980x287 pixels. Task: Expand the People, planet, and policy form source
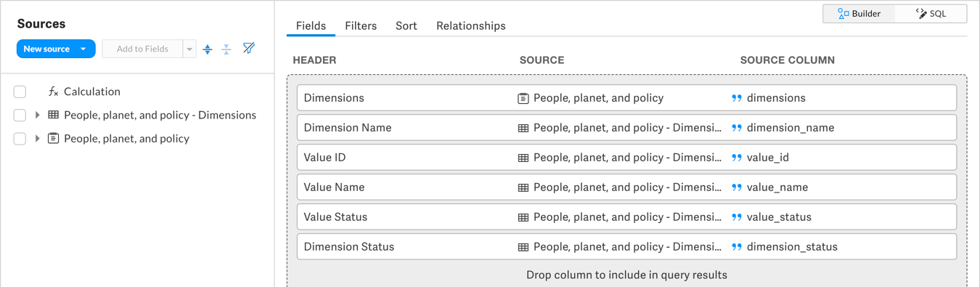(37, 138)
